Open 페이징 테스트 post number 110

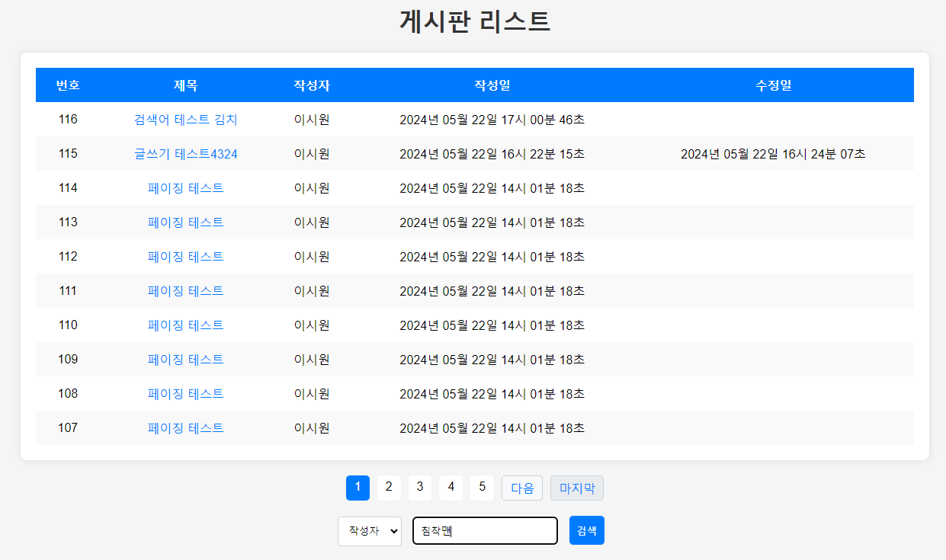point(186,325)
